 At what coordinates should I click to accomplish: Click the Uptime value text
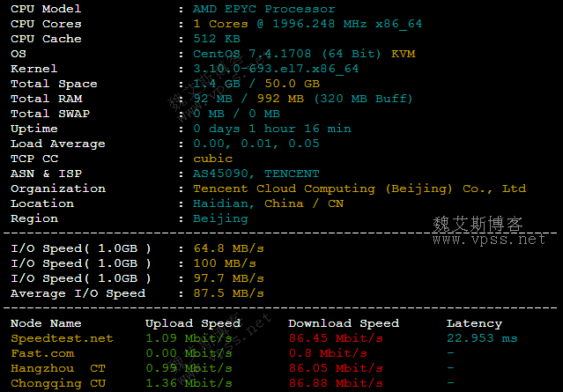tap(271, 129)
